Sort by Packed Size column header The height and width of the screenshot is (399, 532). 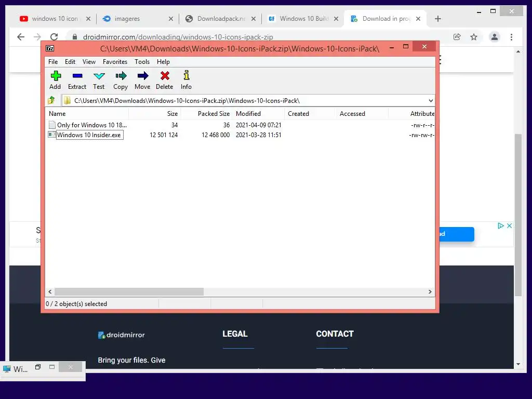click(206, 114)
